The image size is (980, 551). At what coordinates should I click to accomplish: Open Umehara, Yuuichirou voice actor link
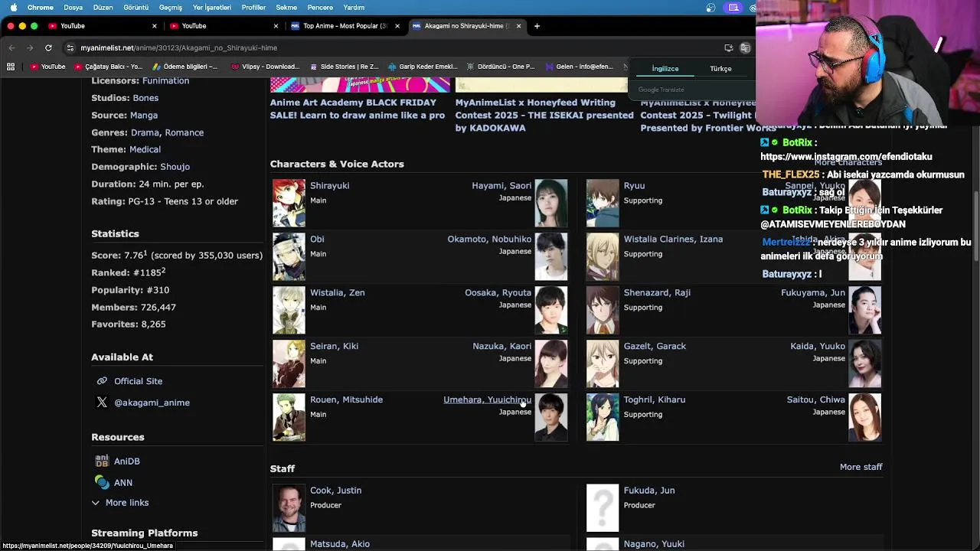(x=487, y=399)
